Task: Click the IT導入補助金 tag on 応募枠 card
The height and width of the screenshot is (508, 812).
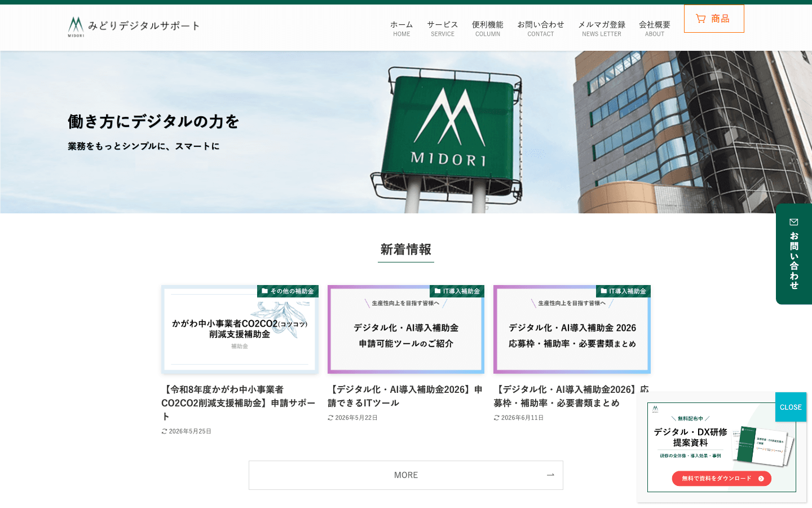Action: point(623,291)
